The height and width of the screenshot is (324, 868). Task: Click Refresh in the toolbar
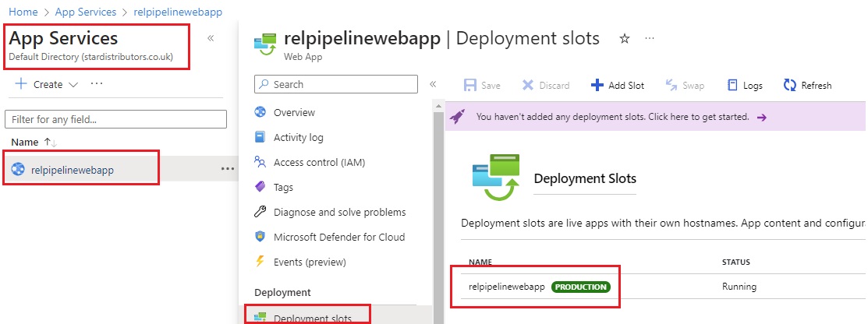pyautogui.click(x=808, y=85)
